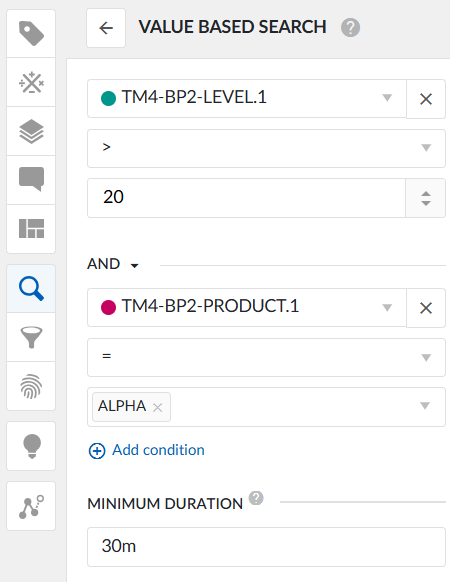Change the AND logical operator
The image size is (450, 582).
pos(113,264)
